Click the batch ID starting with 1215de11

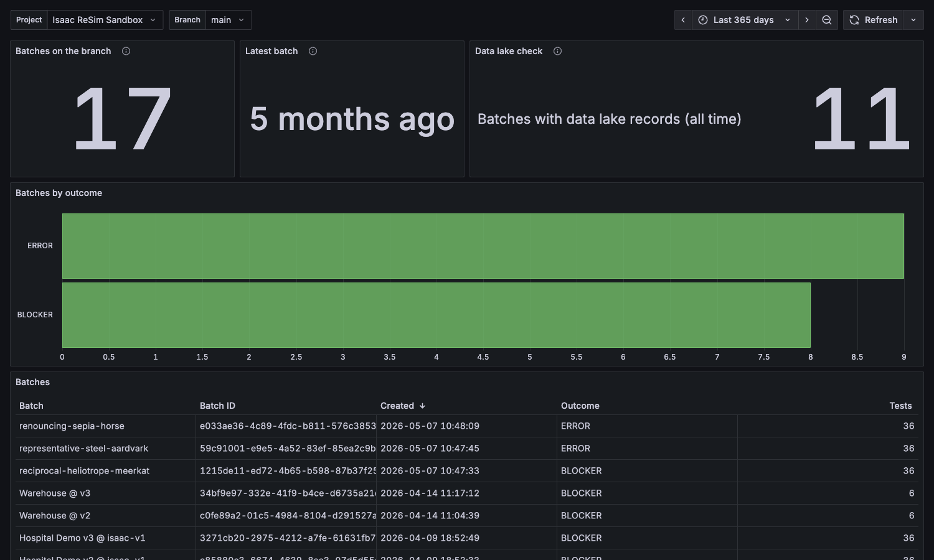pos(288,471)
